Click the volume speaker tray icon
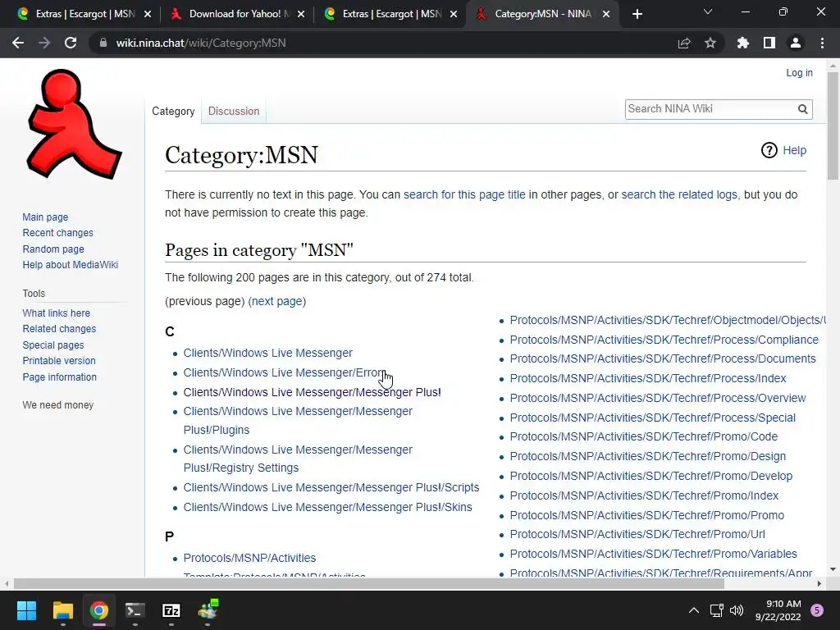Screen dimensions: 840x630 737,610
